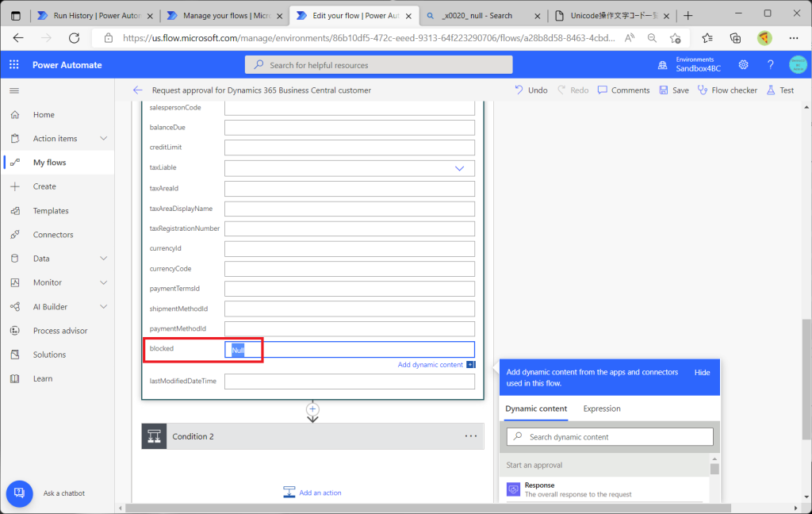This screenshot has height=514, width=812.
Task: Refresh the browser page
Action: (x=74, y=38)
